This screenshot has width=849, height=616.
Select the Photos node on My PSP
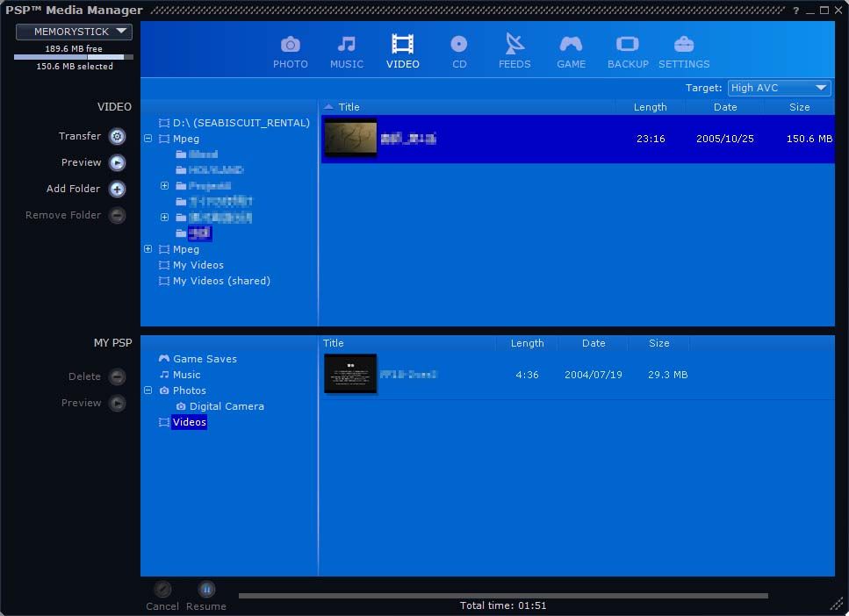189,390
